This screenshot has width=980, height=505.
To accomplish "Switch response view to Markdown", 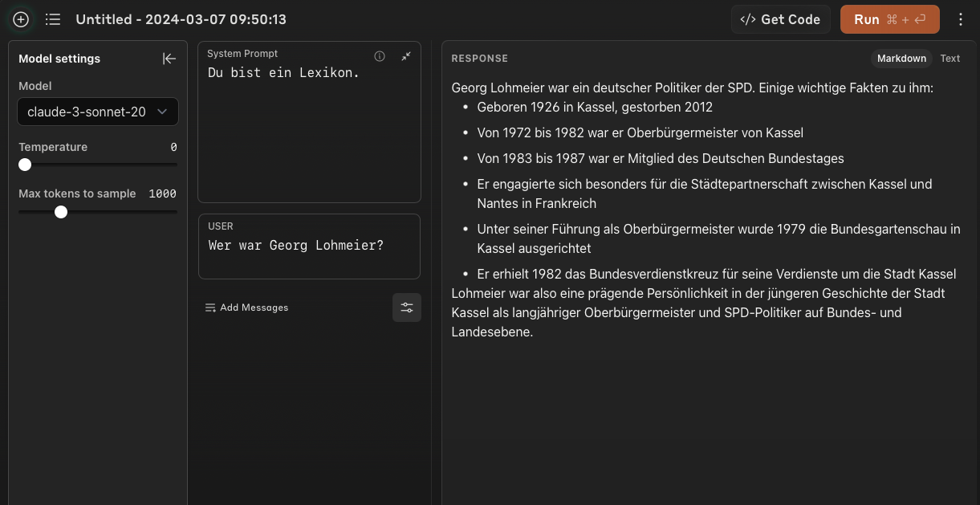I will pos(901,59).
